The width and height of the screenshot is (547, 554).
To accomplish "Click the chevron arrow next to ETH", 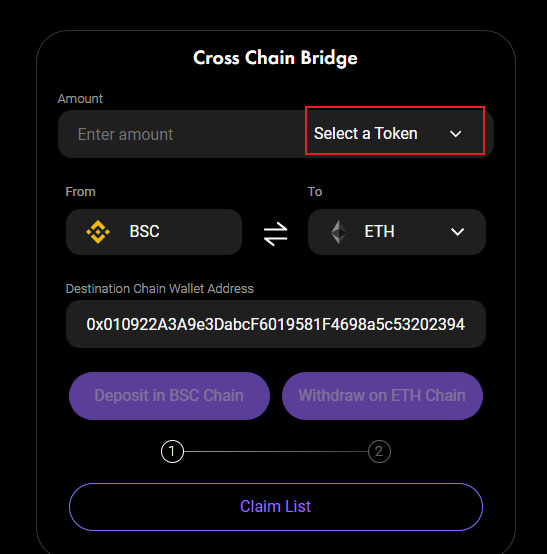I will [x=457, y=232].
